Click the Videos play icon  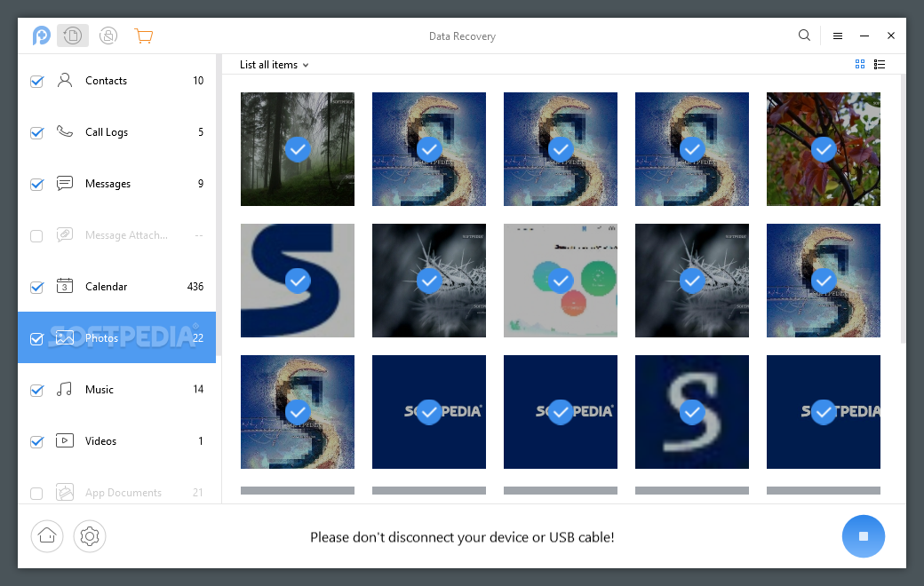tap(65, 440)
